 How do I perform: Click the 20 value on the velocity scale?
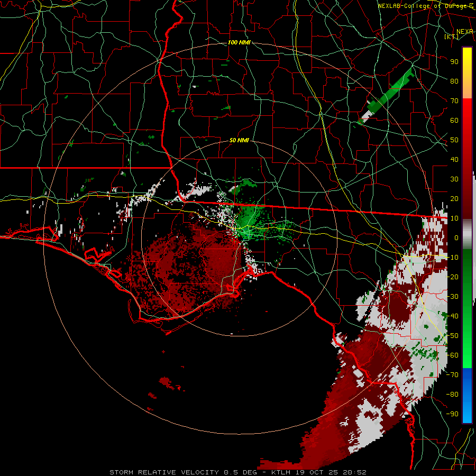454,198
